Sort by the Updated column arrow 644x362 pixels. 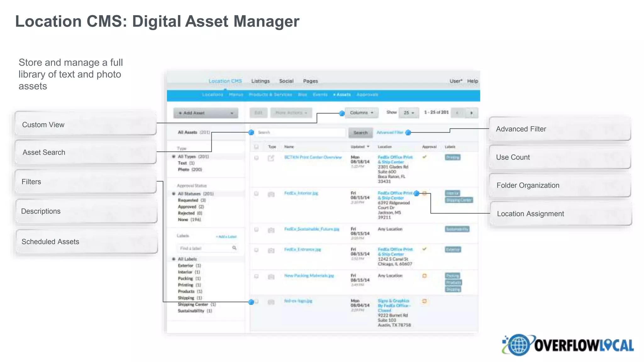368,147
